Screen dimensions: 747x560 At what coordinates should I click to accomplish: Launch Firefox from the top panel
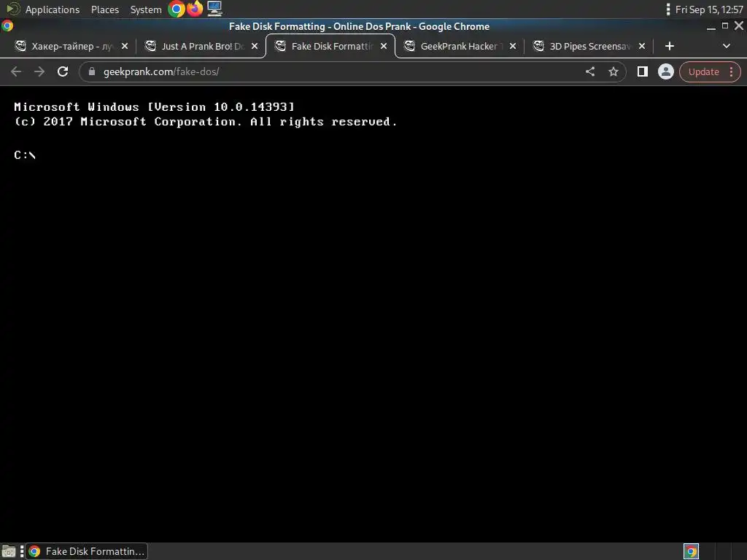tap(195, 9)
